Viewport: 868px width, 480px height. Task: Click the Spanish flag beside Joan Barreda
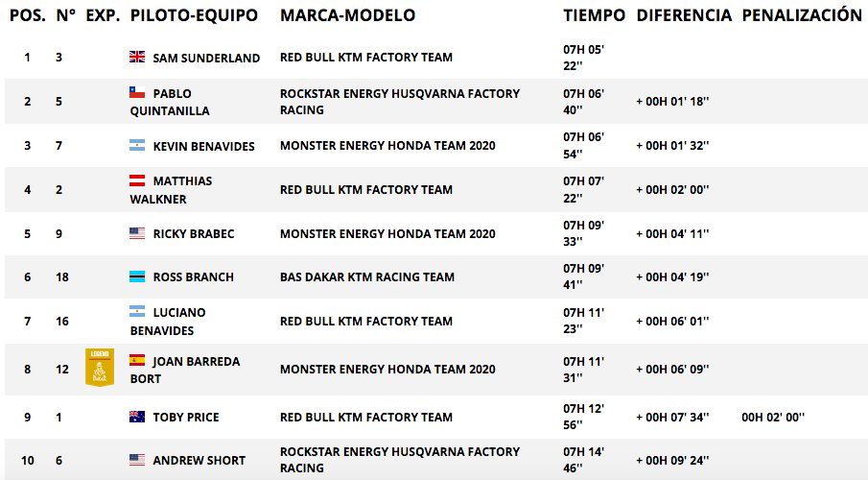(137, 360)
